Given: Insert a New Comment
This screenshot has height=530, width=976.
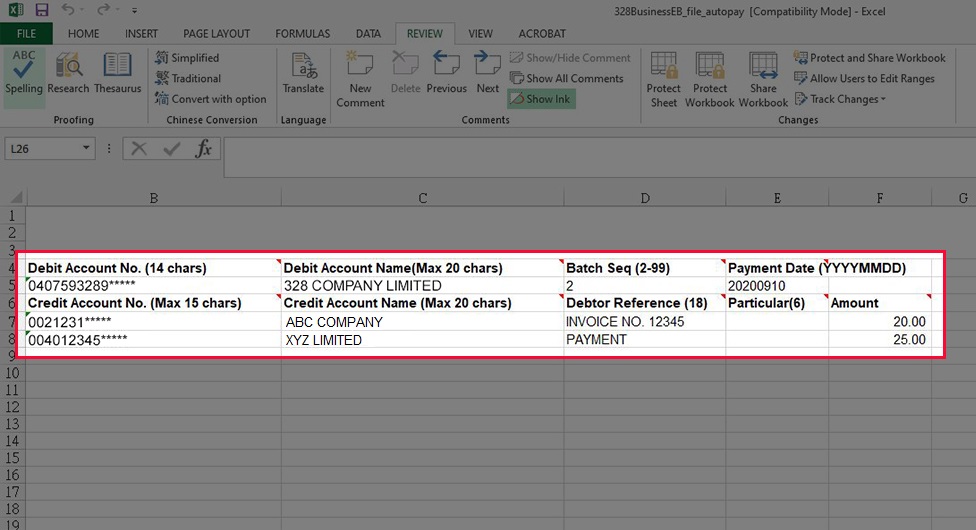Looking at the screenshot, I should click(360, 78).
